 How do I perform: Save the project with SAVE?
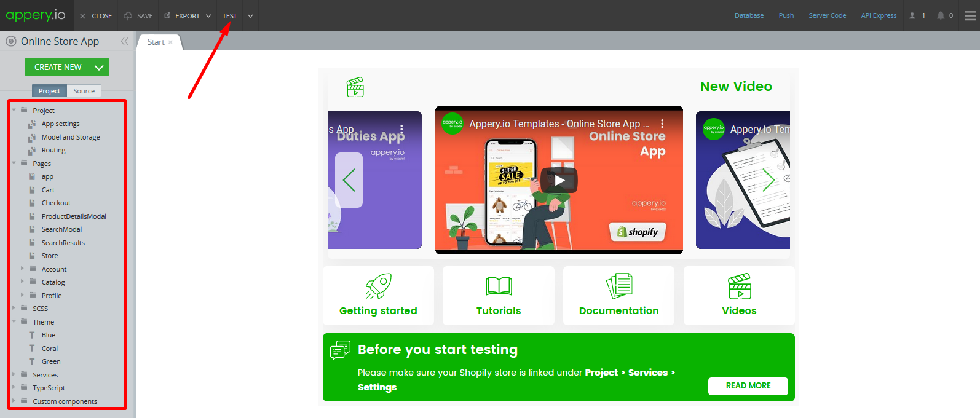[138, 16]
